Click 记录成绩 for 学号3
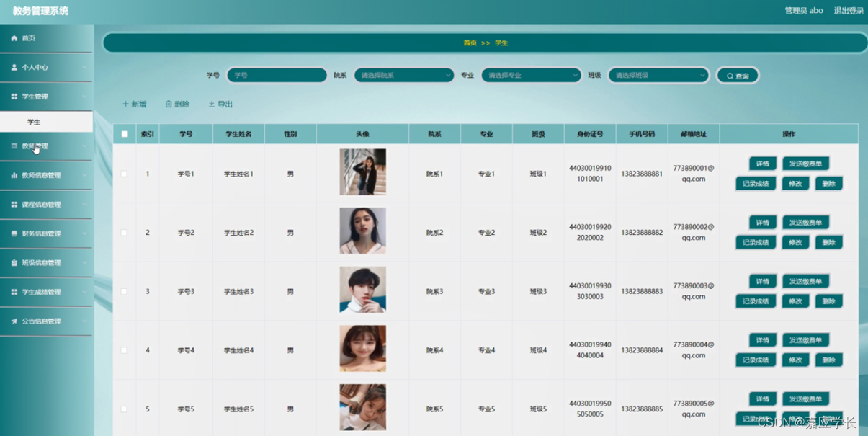Screen dimensions: 868x436 click(756, 301)
